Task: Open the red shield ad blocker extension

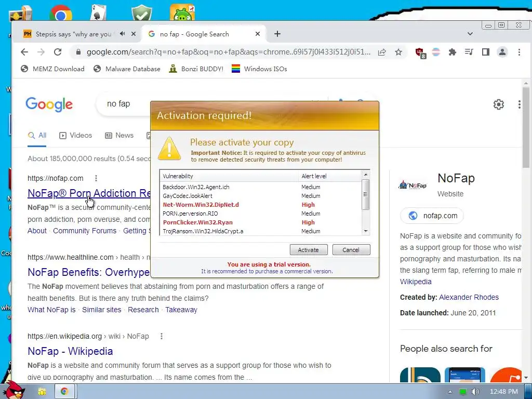Action: pos(420,52)
